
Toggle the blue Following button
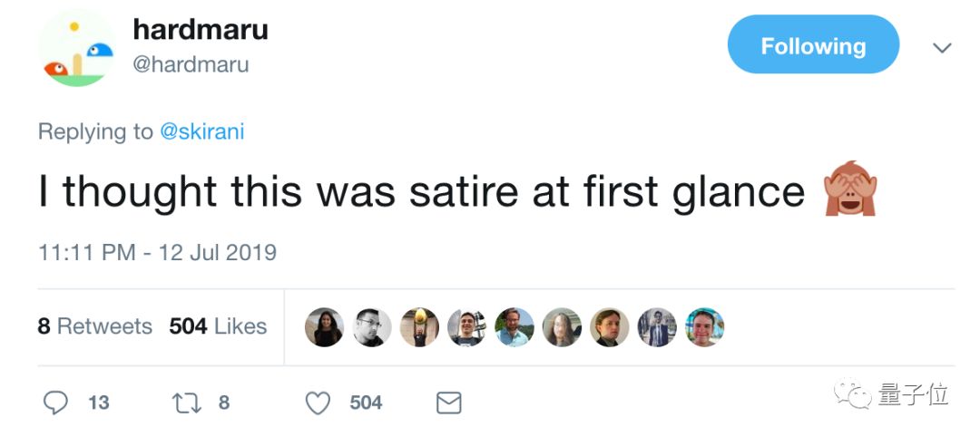tap(812, 45)
